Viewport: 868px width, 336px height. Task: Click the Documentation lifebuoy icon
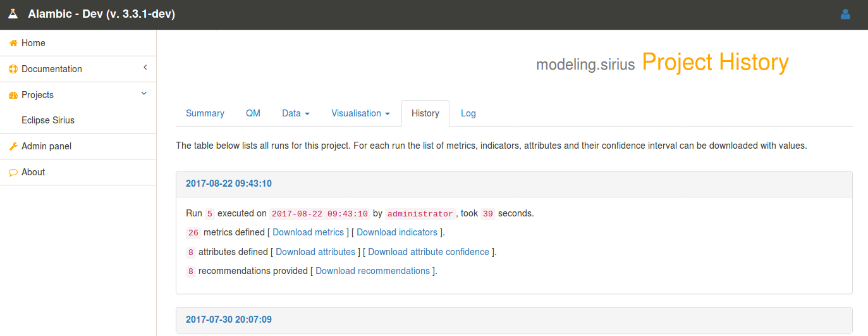click(13, 69)
